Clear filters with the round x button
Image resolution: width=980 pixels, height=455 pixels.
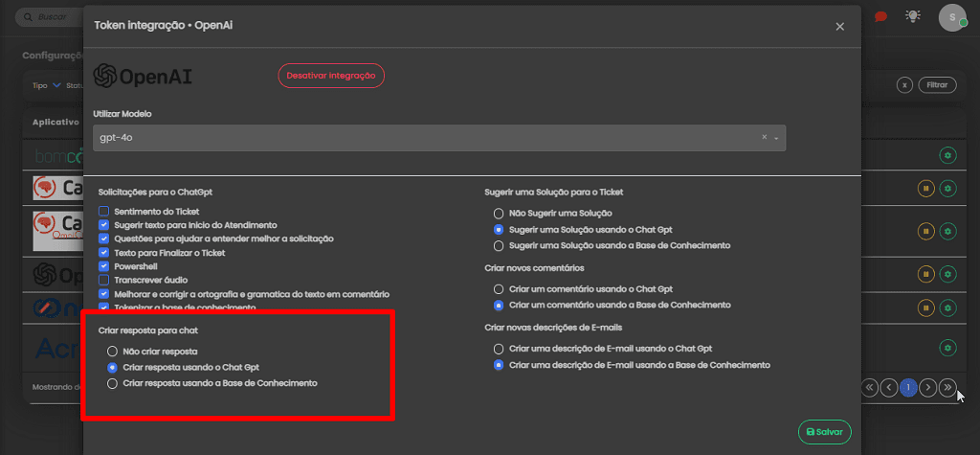pos(904,85)
